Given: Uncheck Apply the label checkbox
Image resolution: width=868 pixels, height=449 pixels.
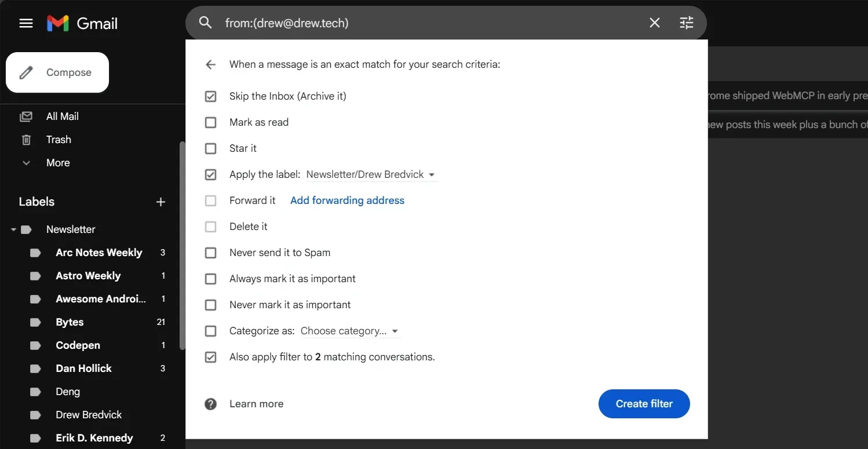Looking at the screenshot, I should [210, 174].
